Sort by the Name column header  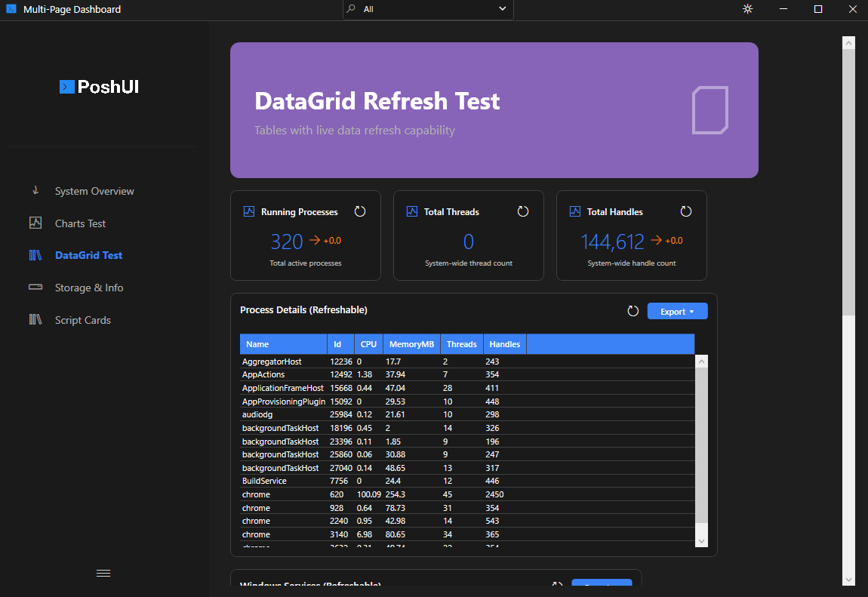284,344
